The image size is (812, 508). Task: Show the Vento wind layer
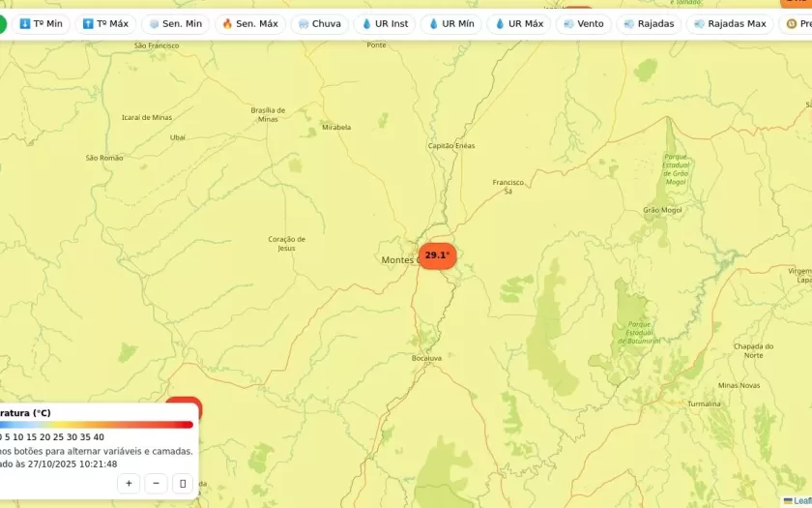pyautogui.click(x=584, y=24)
